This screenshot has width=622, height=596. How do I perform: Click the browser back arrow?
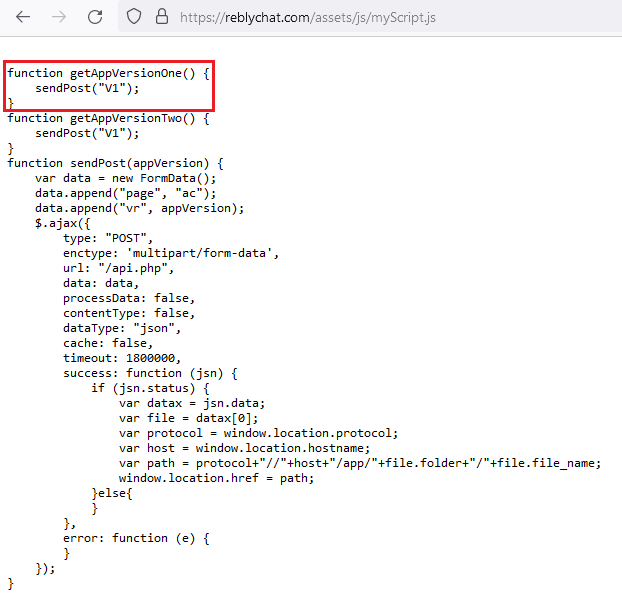tap(22, 17)
